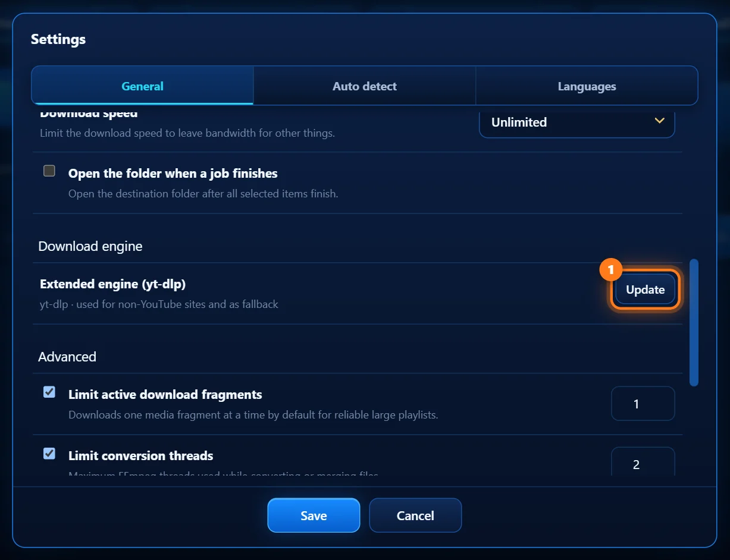Cancel the settings dialog
The width and height of the screenshot is (730, 560).
(415, 515)
